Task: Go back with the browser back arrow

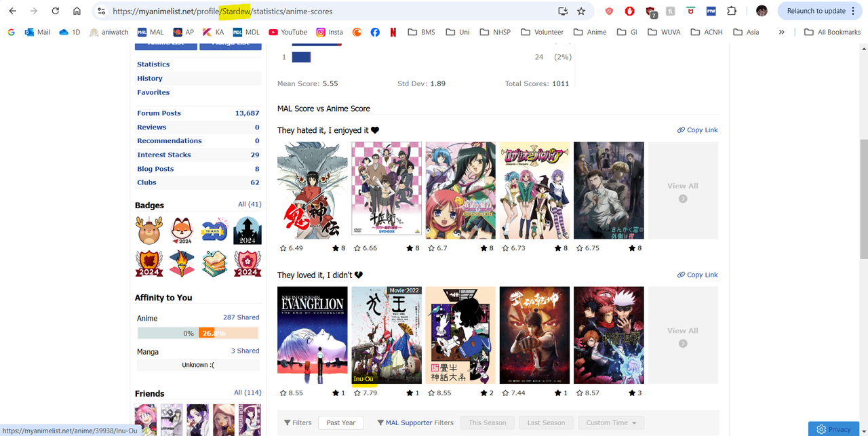Action: (12, 11)
